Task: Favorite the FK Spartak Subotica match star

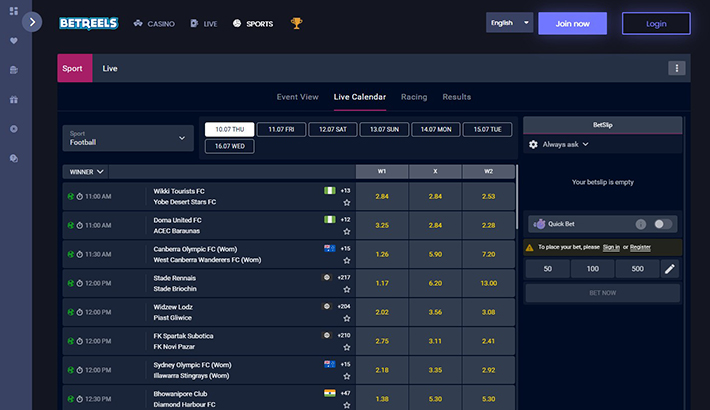Action: point(347,347)
